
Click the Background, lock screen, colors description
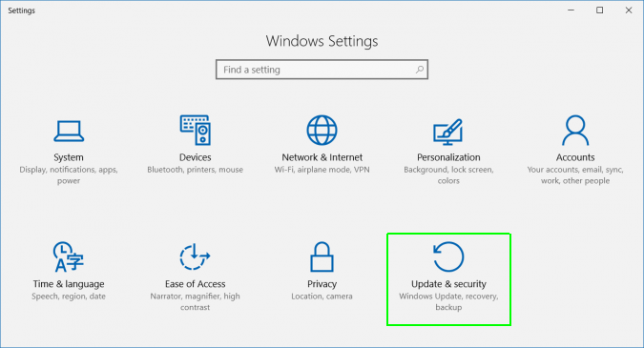448,175
